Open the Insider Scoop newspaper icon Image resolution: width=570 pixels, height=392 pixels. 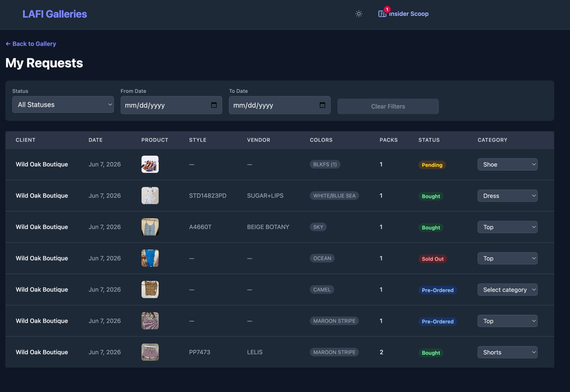[382, 14]
